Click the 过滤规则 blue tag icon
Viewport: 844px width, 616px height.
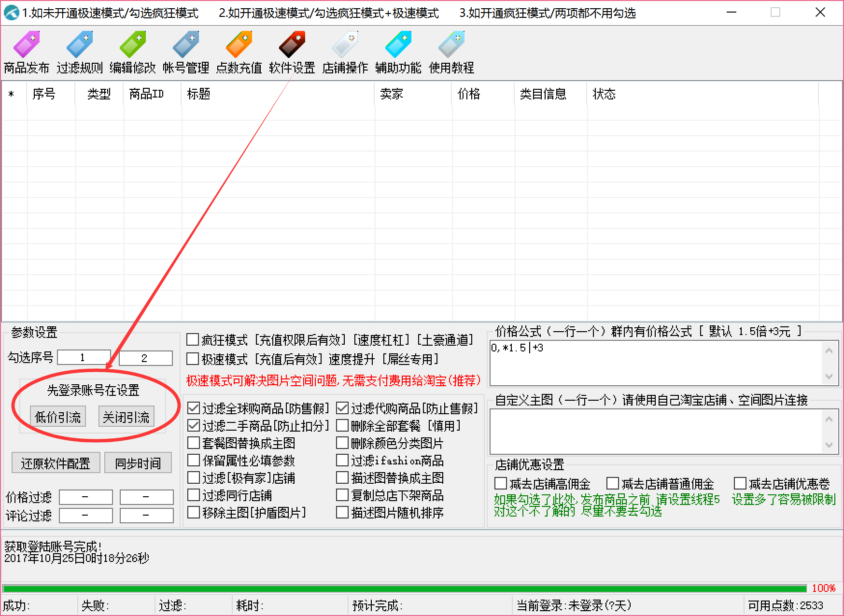(80, 45)
